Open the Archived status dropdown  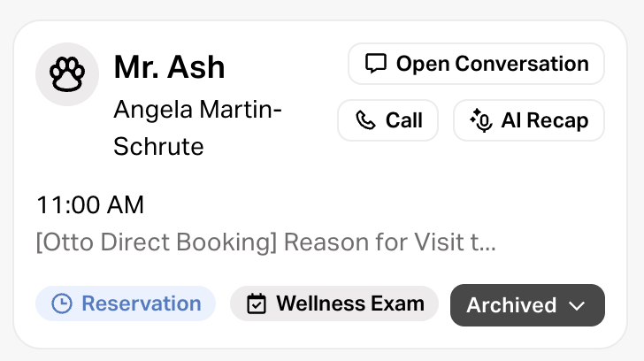[527, 305]
